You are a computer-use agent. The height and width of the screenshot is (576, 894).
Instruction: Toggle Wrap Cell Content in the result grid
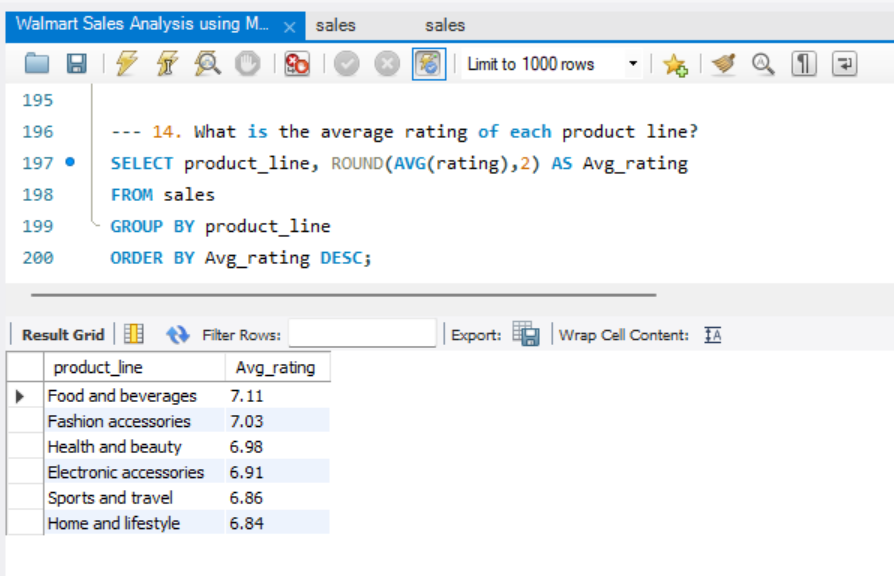pyautogui.click(x=712, y=335)
